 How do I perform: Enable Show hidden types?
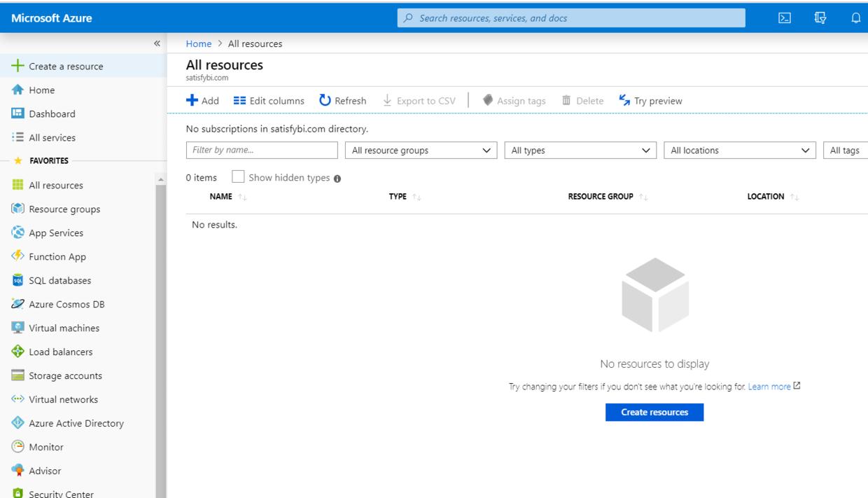[x=238, y=177]
